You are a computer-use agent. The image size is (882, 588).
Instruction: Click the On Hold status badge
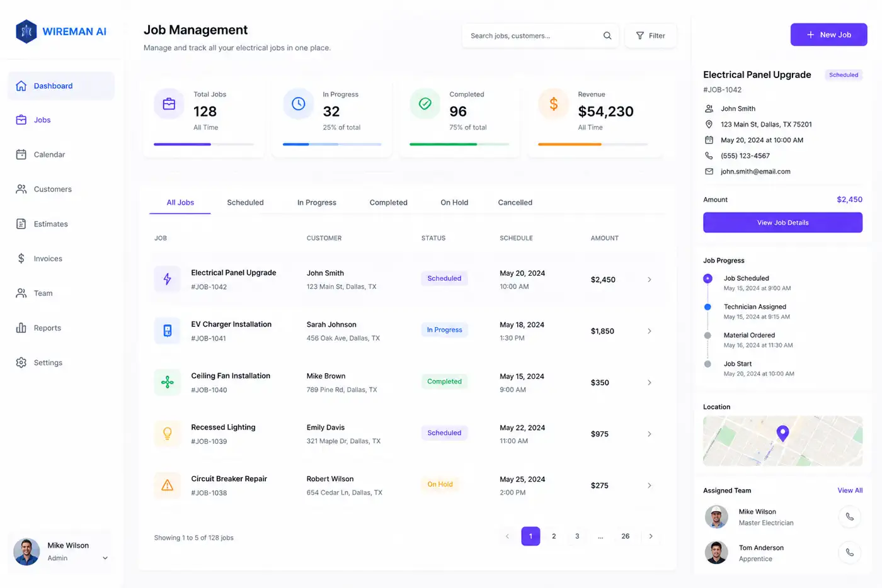coord(440,484)
